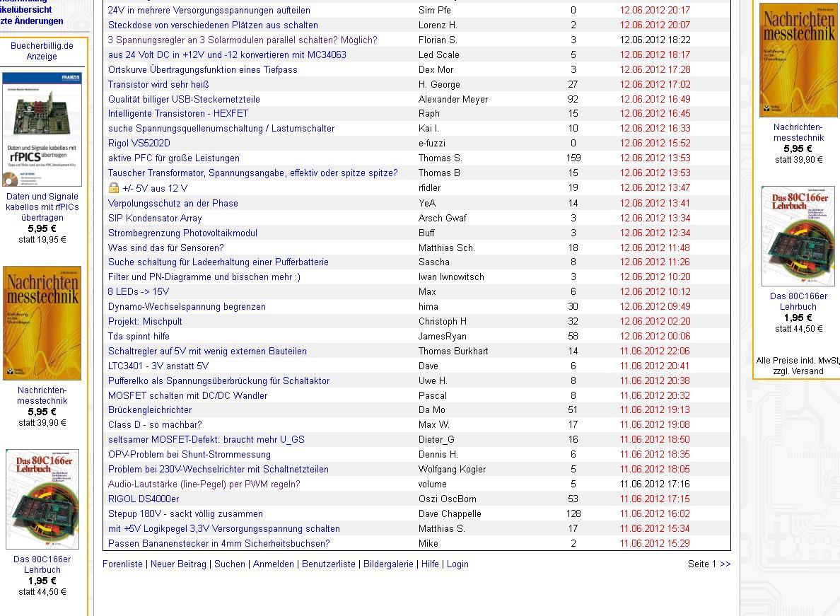Image resolution: width=840 pixels, height=616 pixels.
Task: Open left sidebar 'Nachrichten-messtechnik' text link
Action: coord(42,396)
